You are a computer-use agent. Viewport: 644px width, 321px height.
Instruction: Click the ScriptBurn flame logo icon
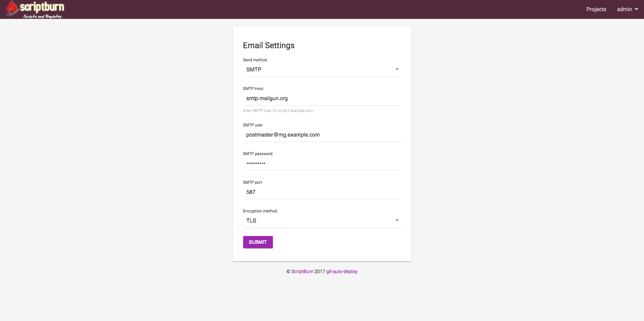tap(12, 8)
